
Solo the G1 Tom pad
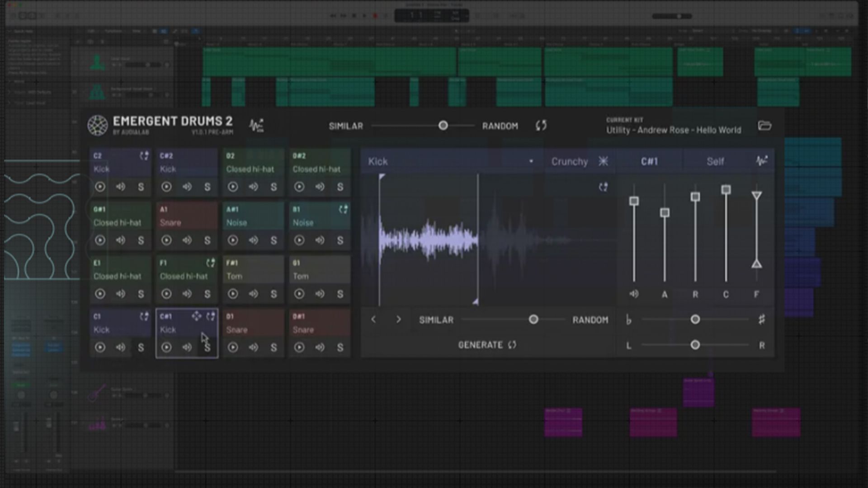[x=340, y=294]
